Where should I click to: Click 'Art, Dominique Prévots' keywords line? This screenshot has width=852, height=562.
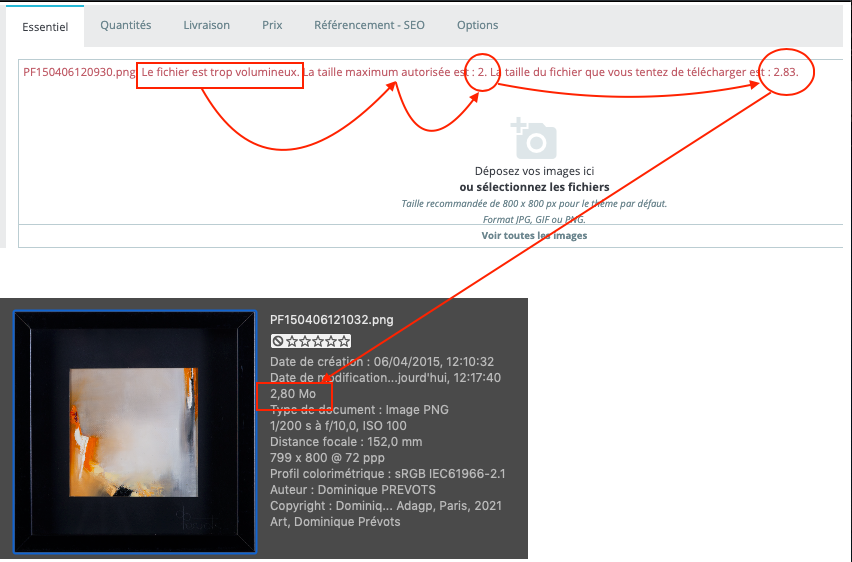(x=335, y=522)
